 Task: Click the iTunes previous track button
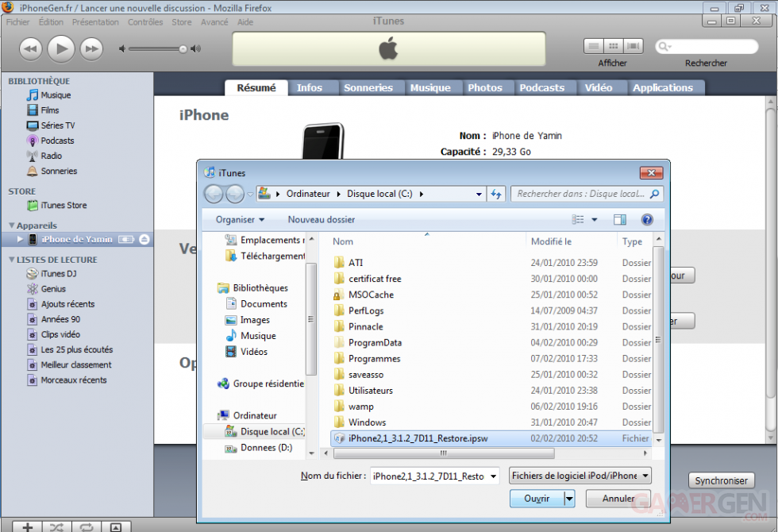click(x=31, y=49)
